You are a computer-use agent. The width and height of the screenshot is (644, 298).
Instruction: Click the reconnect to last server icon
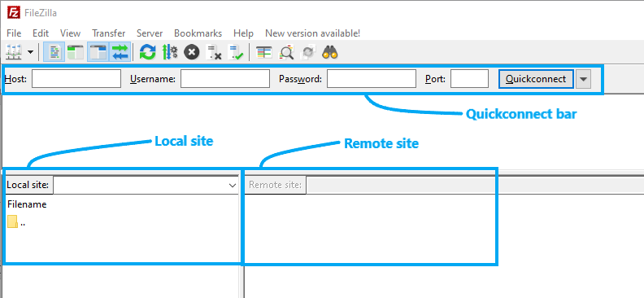coord(236,52)
